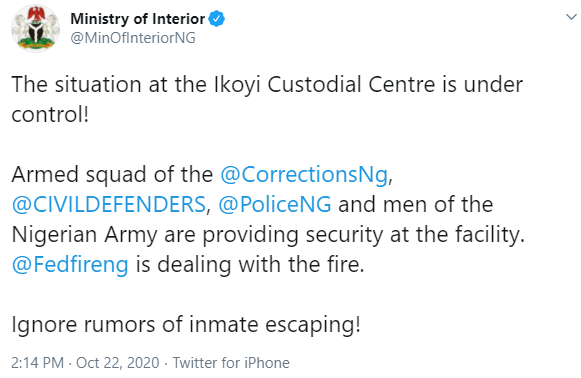Click the "Ignore rumors of inmate escaping!" line
Image resolution: width=581 pixels, height=378 pixels.
coord(186,325)
